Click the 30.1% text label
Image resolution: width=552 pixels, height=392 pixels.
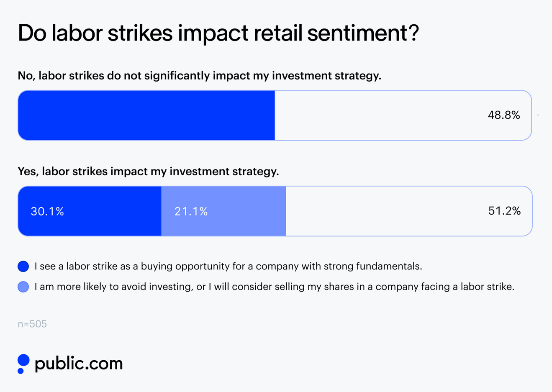pos(47,212)
